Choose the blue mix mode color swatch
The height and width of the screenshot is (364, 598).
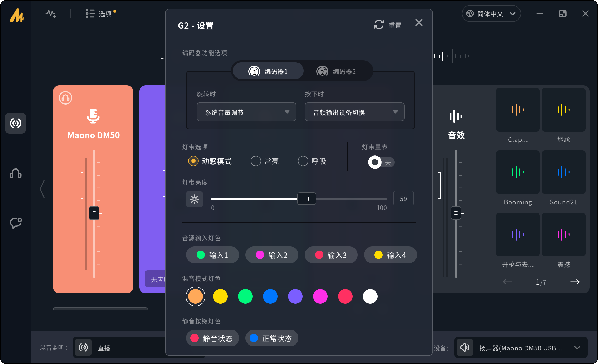(270, 296)
